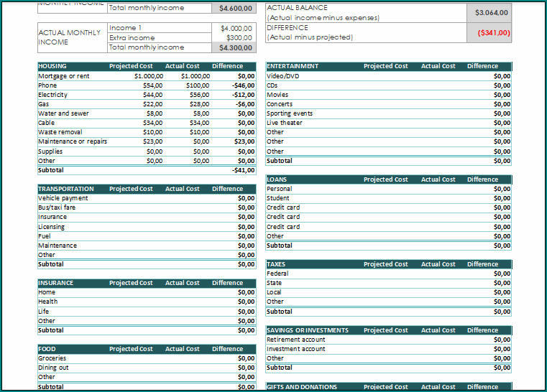
Task: Select actual Income 1 value $4.000,00
Action: pos(236,29)
